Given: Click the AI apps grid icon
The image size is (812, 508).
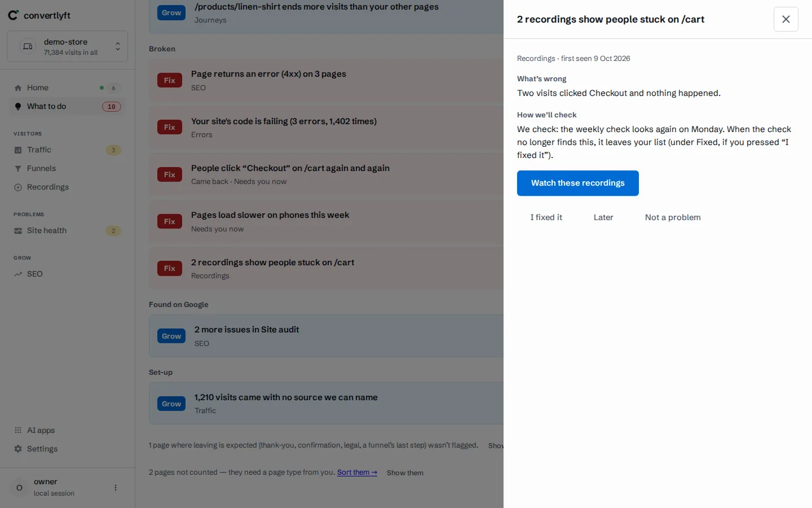Looking at the screenshot, I should coord(18,431).
